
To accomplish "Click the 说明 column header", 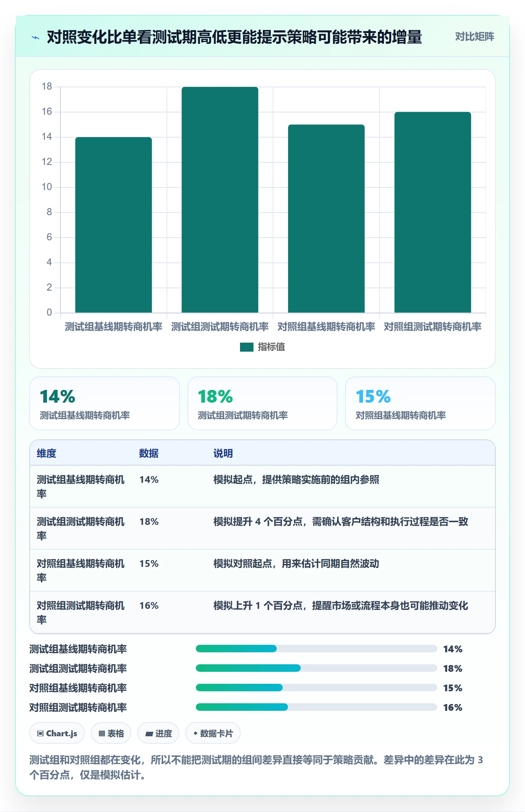I will coord(223,453).
